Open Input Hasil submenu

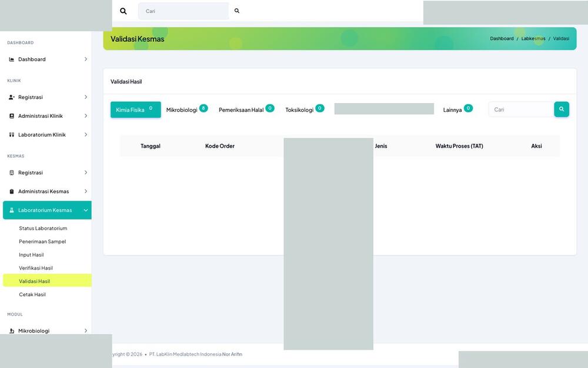(x=31, y=255)
